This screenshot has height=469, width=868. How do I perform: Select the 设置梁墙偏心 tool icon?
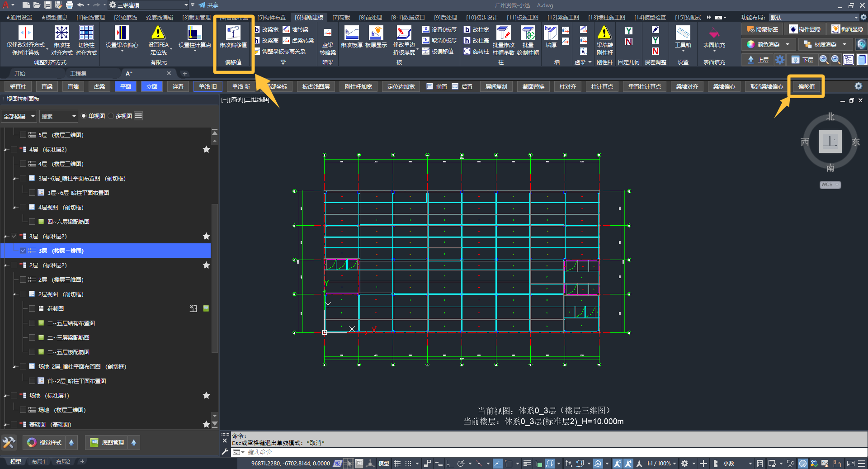coord(122,33)
